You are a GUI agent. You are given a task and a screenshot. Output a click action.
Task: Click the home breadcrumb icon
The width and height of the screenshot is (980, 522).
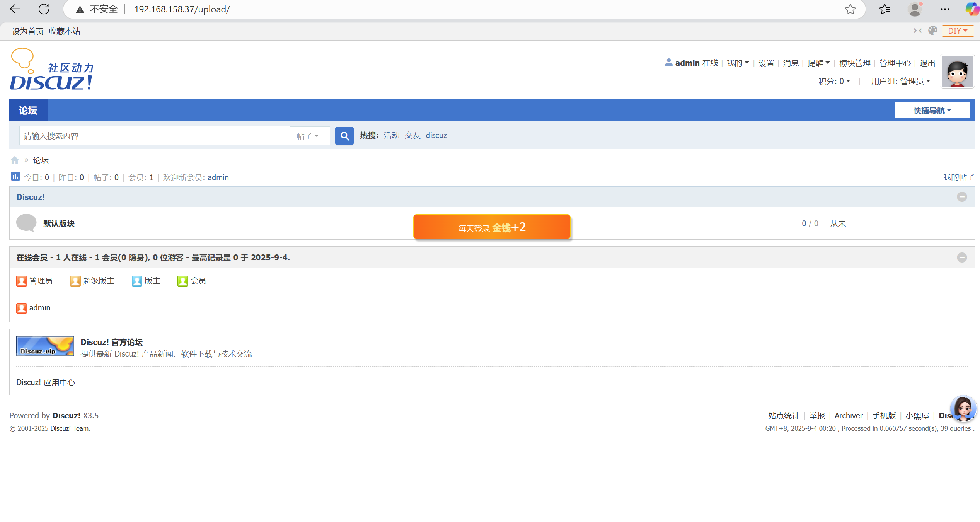click(x=15, y=160)
